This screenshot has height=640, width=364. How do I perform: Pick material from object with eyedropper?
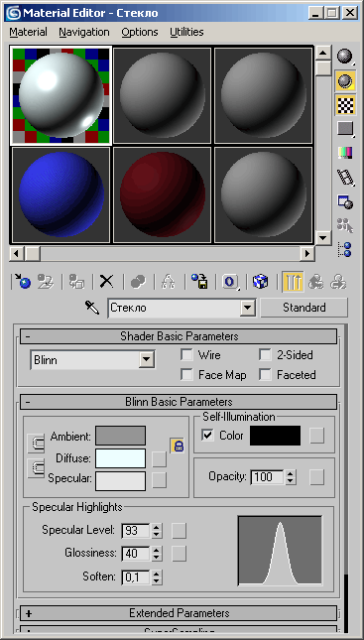(x=92, y=307)
